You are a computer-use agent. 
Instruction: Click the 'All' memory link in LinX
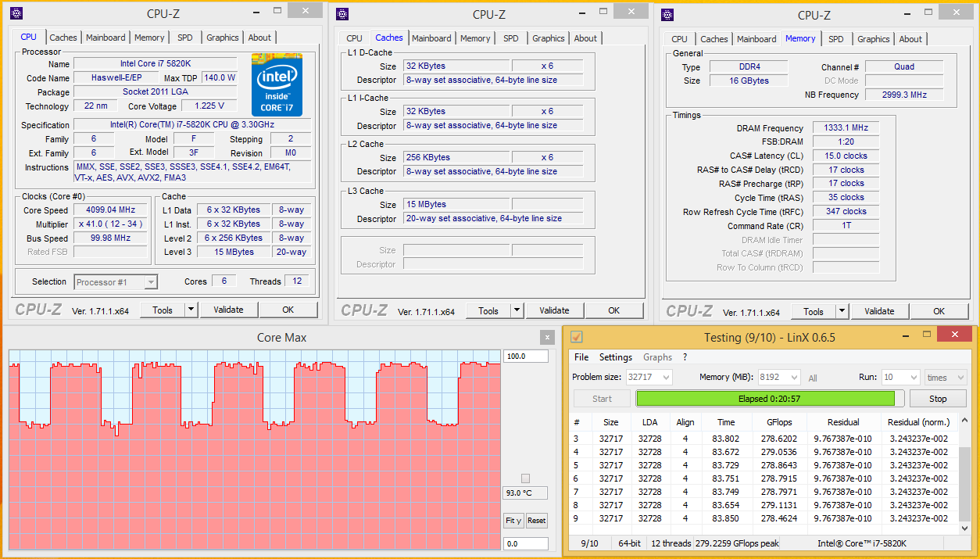pos(813,378)
